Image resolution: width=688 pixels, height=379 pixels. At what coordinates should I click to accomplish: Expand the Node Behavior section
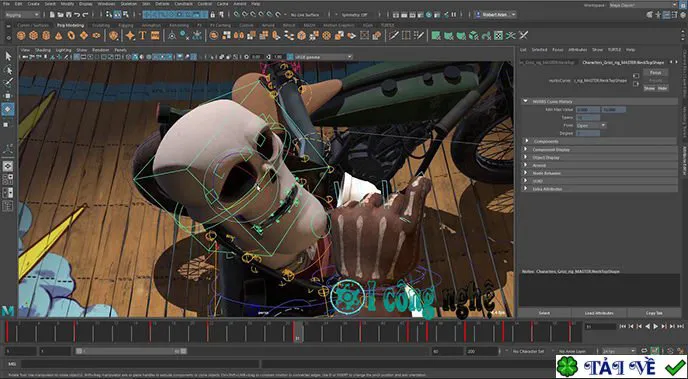527,173
